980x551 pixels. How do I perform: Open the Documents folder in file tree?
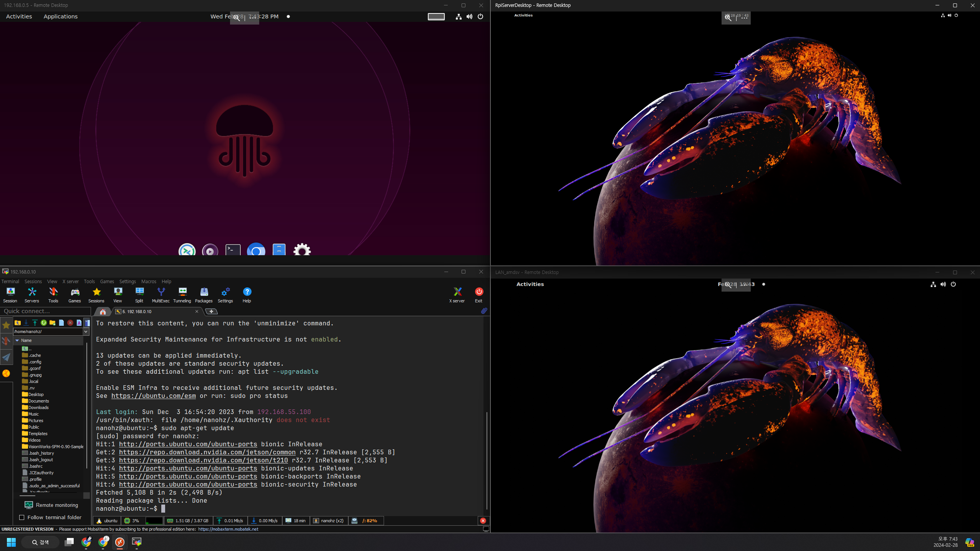coord(38,401)
